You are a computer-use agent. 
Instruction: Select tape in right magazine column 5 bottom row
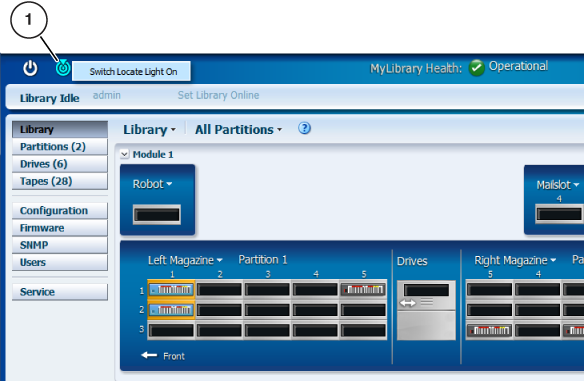click(490, 330)
